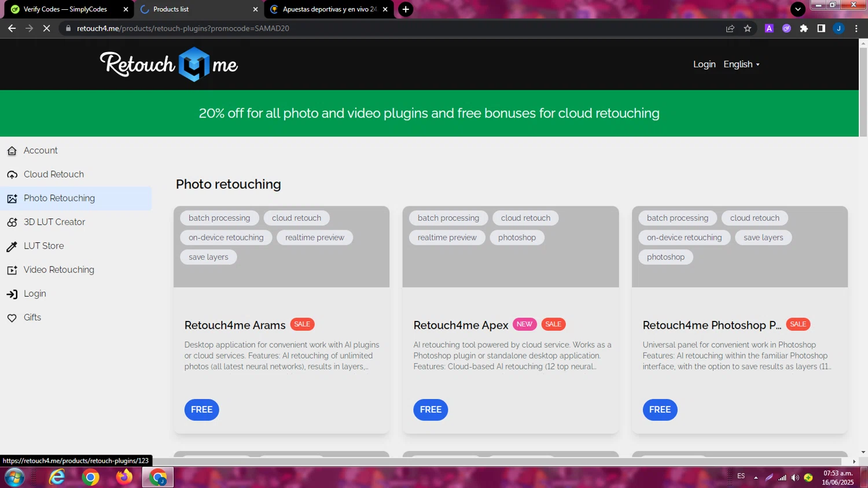Image resolution: width=868 pixels, height=488 pixels.
Task: Launch Firefox from taskbar
Action: [x=124, y=478]
